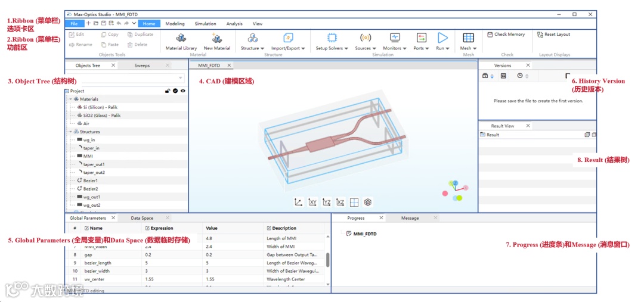Image resolution: width=644 pixels, height=302 pixels.
Task: Click the save icon in quick toolbar
Action: click(104, 23)
